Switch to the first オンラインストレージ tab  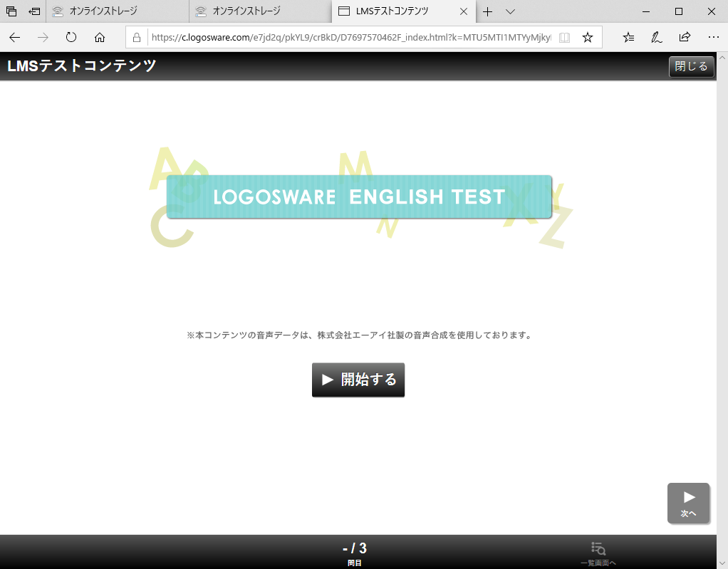pos(116,11)
